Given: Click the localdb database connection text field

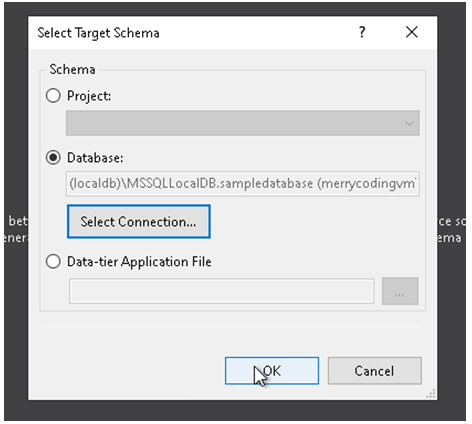Looking at the screenshot, I should pyautogui.click(x=243, y=184).
